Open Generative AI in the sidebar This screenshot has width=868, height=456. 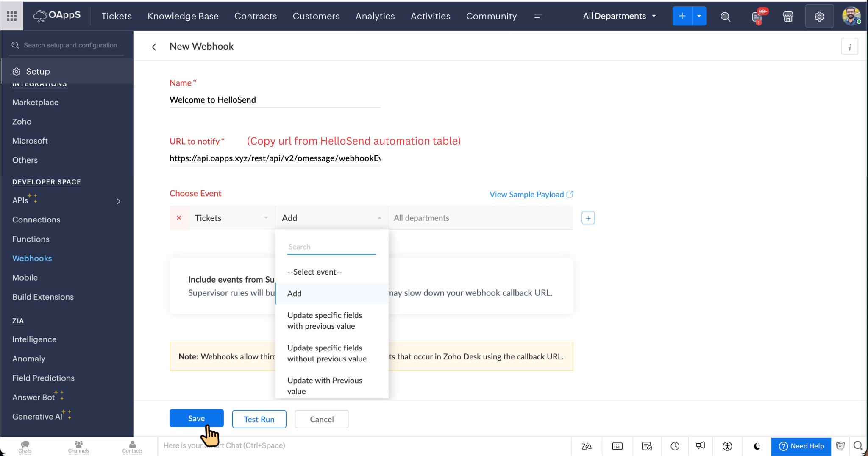[37, 417]
